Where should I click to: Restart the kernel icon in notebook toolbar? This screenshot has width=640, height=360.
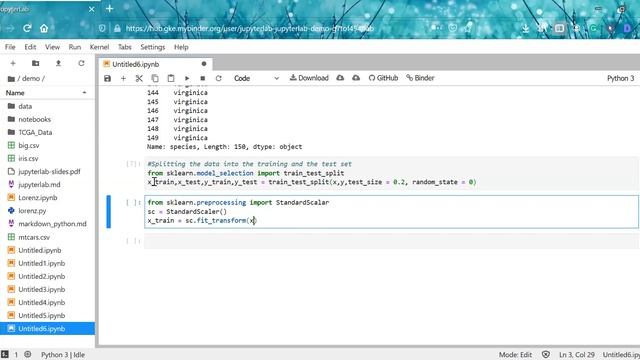219,78
